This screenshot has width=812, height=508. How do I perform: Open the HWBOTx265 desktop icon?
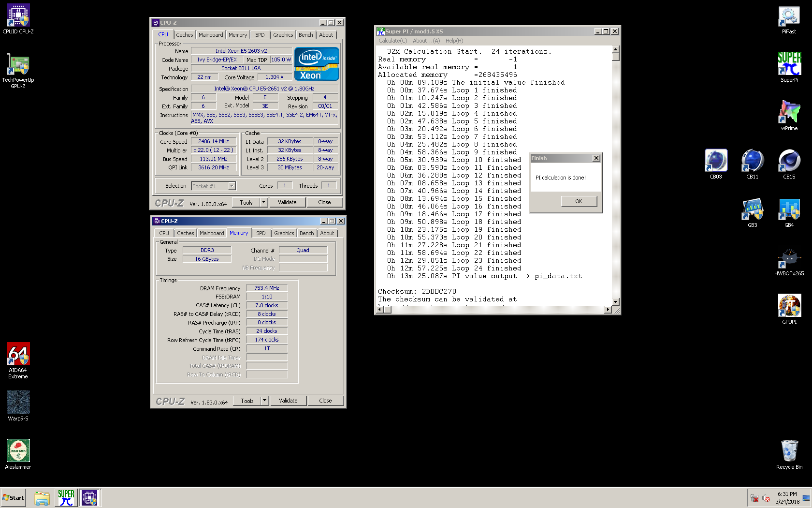[789, 262]
